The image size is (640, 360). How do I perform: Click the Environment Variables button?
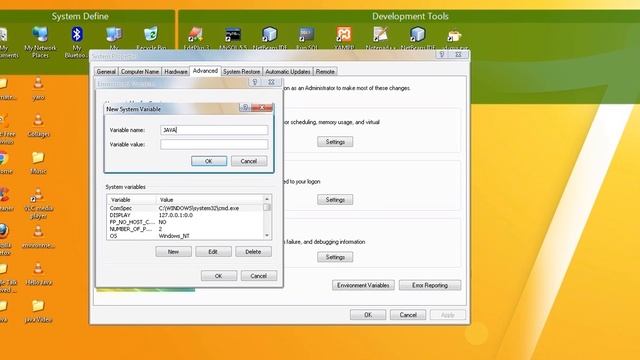click(363, 285)
